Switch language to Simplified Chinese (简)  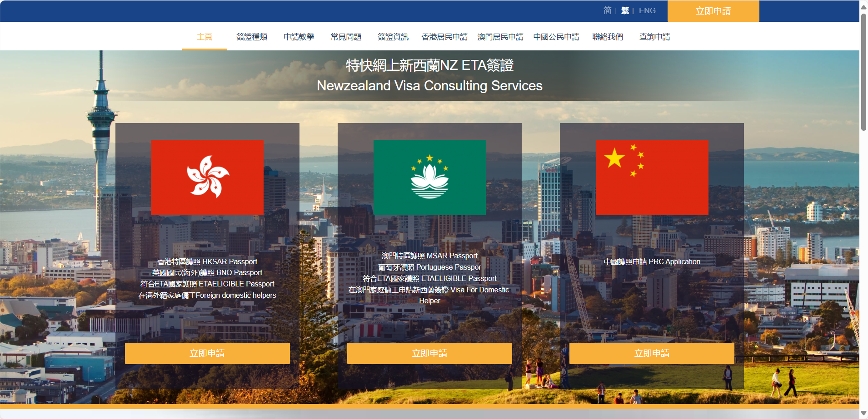point(607,10)
